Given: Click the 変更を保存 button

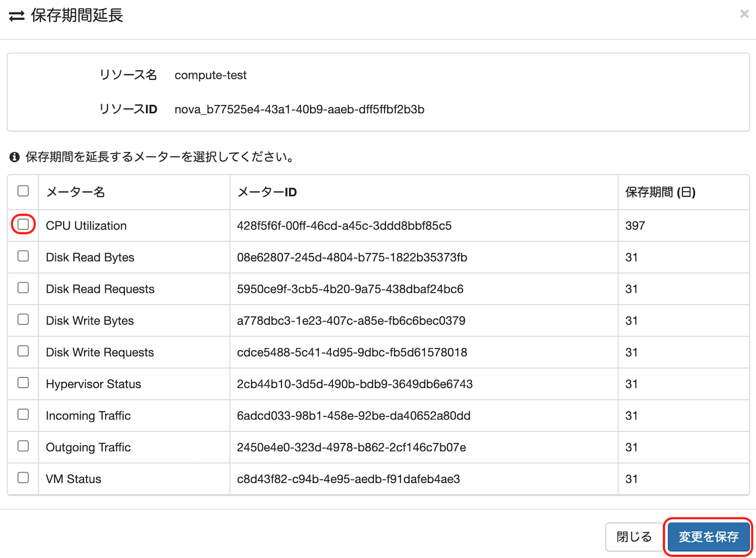Looking at the screenshot, I should click(708, 537).
